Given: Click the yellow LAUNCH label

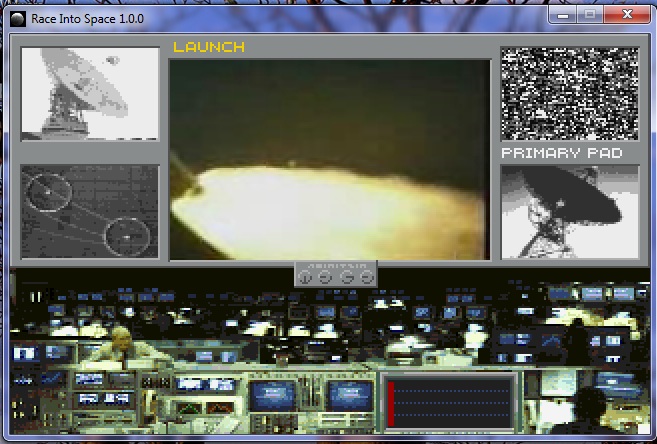Looking at the screenshot, I should (x=209, y=47).
